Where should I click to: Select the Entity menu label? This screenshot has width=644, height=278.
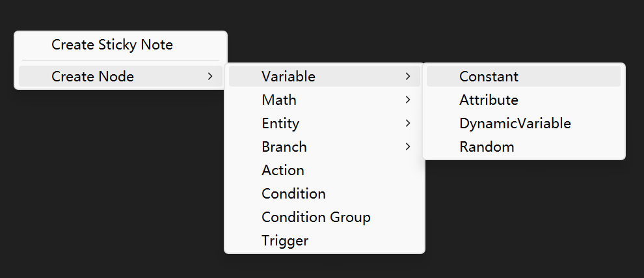pos(280,123)
